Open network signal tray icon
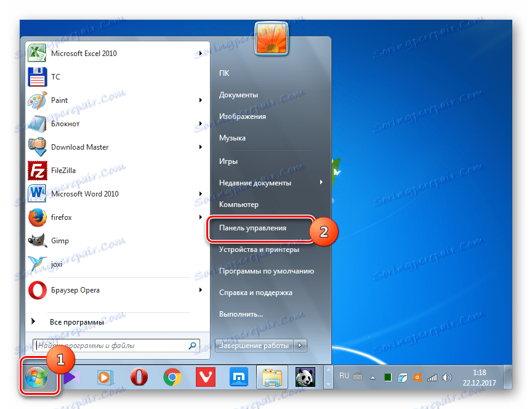532x409 pixels. pos(432,378)
